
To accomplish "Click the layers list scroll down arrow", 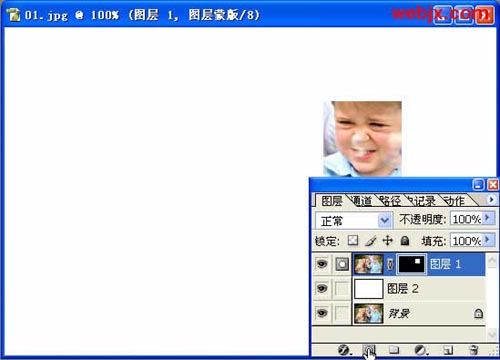I will pos(492,333).
